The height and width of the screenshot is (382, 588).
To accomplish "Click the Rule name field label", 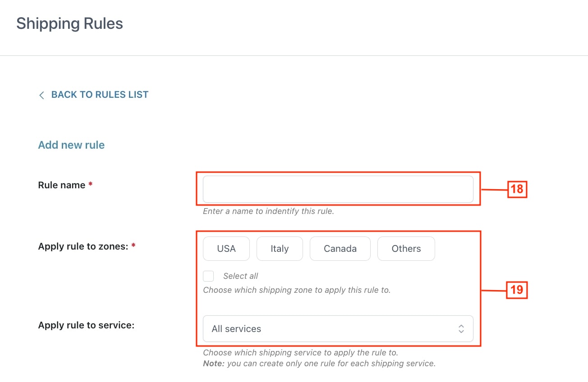I will pos(62,185).
